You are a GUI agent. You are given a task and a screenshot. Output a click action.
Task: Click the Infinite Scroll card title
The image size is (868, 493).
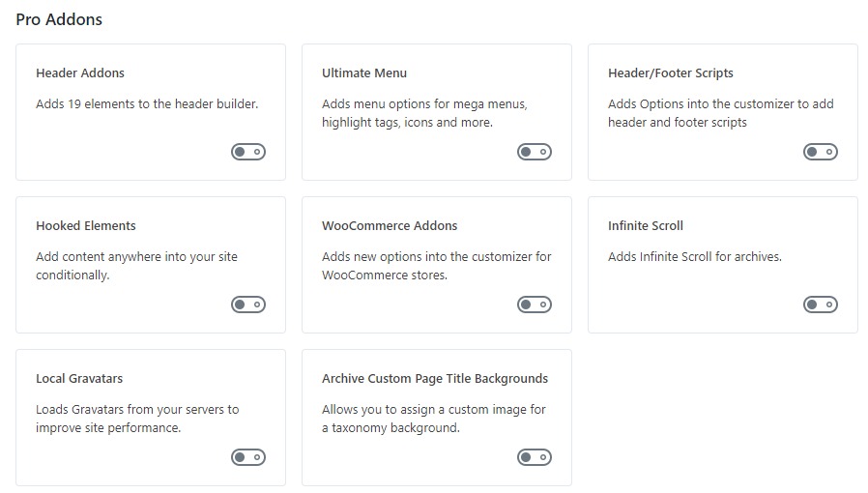646,225
